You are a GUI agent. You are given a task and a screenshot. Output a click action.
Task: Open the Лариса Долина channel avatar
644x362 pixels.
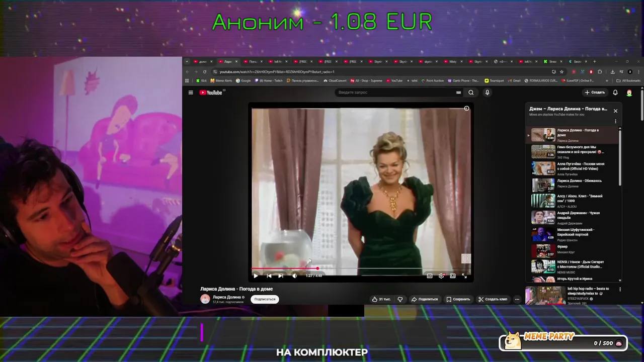pos(205,299)
